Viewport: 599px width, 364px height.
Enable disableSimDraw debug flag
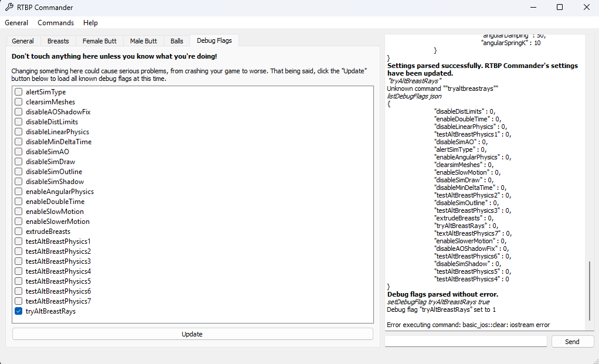point(18,161)
